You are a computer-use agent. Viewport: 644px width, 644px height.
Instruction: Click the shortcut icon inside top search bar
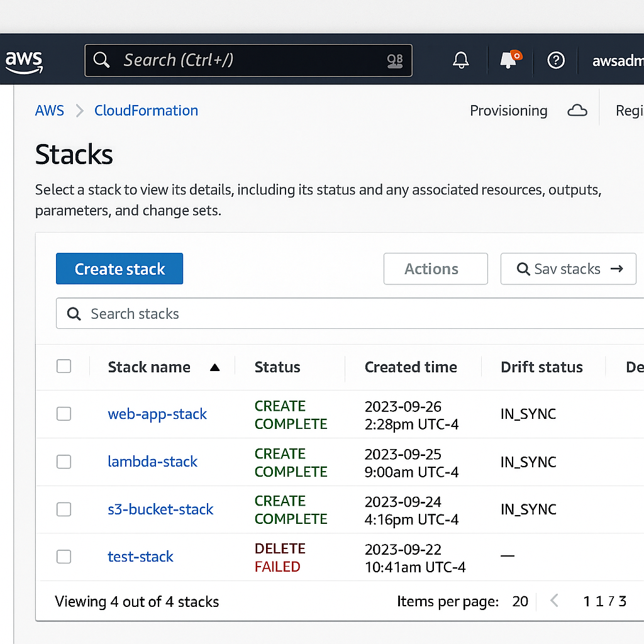coord(394,60)
